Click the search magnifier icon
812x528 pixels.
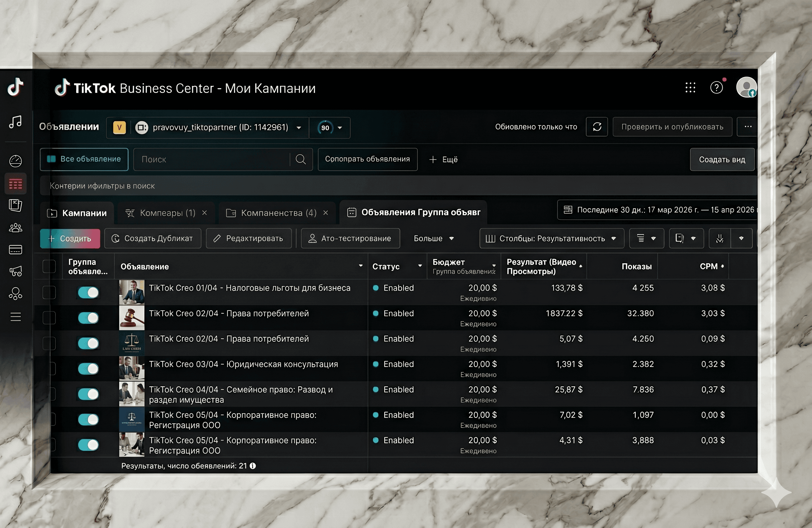tap(300, 159)
